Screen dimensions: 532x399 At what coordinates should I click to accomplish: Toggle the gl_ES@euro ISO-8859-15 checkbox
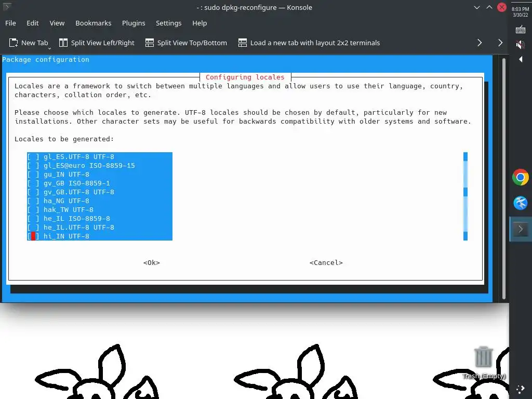click(33, 166)
